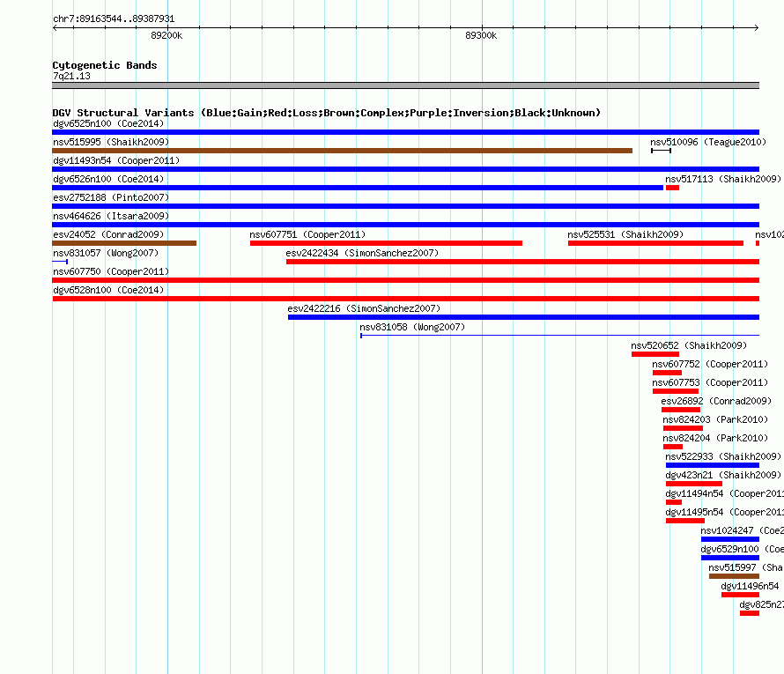Click the cytogenetic band 7q21.13 gray bar

point(405,85)
